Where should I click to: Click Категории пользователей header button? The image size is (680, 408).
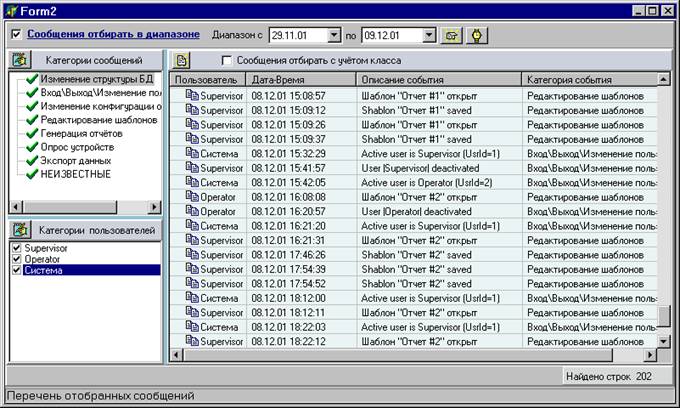[x=97, y=230]
